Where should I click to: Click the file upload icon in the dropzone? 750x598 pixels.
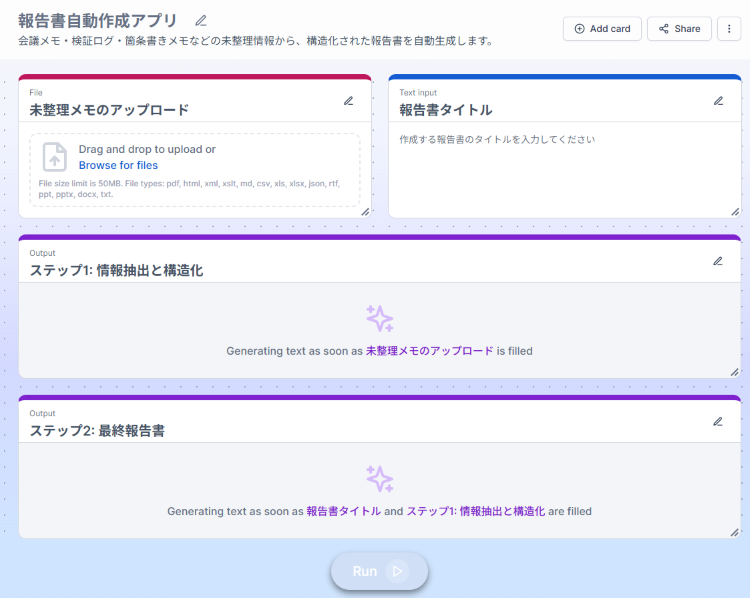point(55,157)
